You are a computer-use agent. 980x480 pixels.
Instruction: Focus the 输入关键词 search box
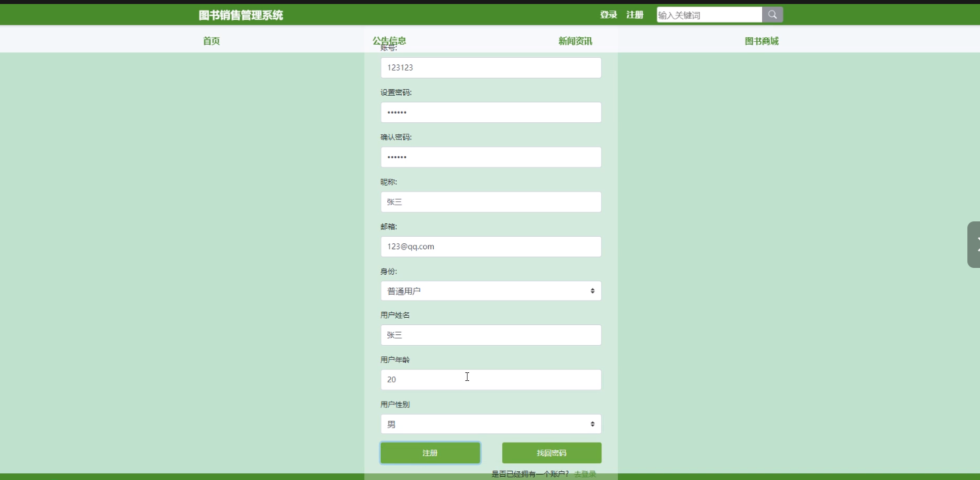point(710,15)
